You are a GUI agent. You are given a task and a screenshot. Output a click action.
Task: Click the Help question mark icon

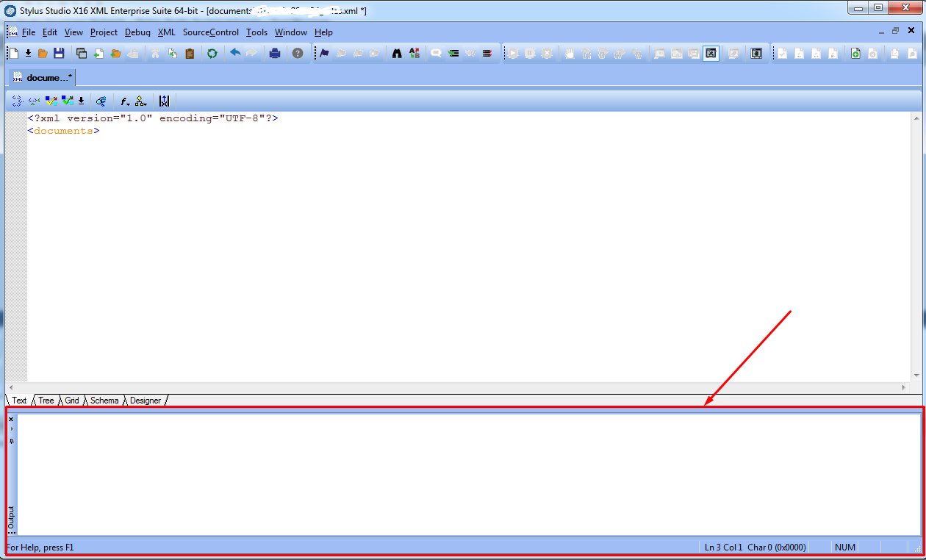[297, 53]
